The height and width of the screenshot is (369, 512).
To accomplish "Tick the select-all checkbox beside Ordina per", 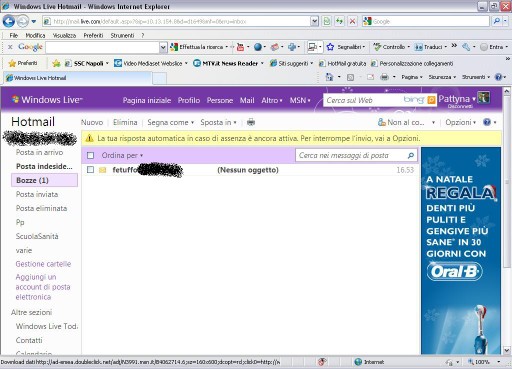I will (90, 155).
